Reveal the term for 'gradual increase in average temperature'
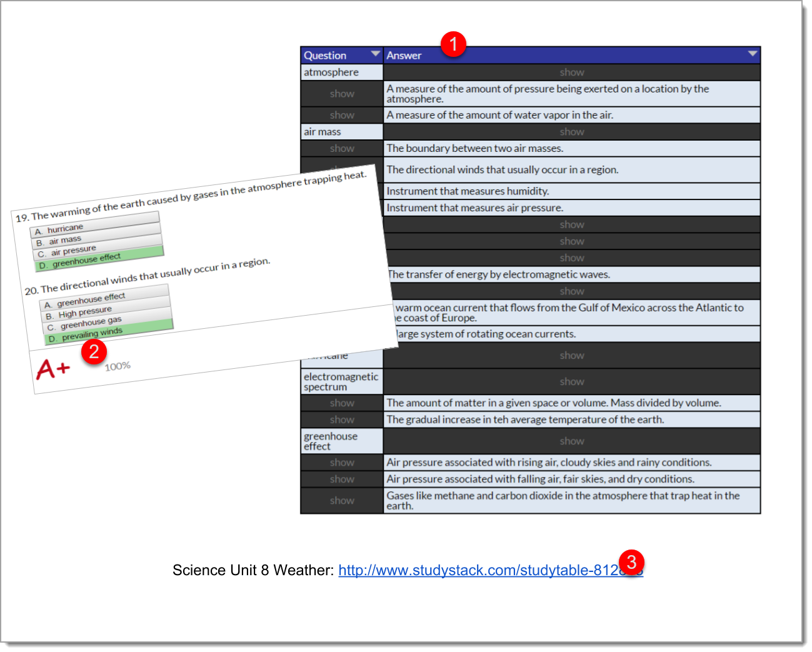Image resolution: width=812 pixels, height=652 pixels. (x=342, y=419)
